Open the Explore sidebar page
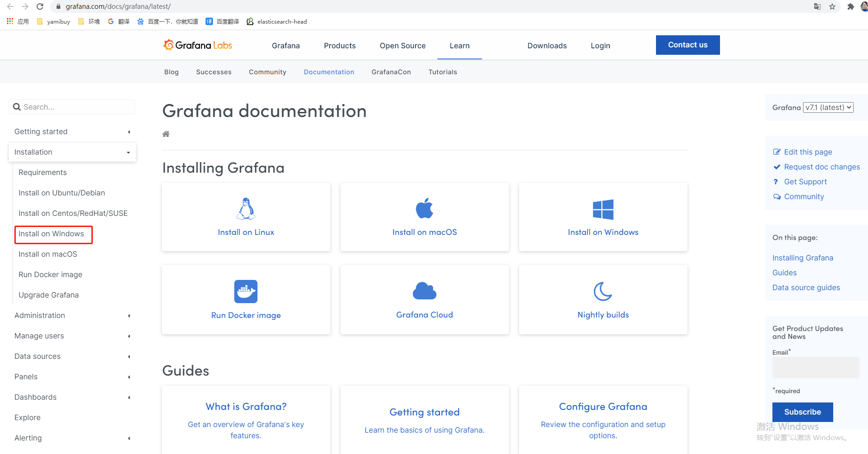This screenshot has width=868, height=454. coord(27,418)
